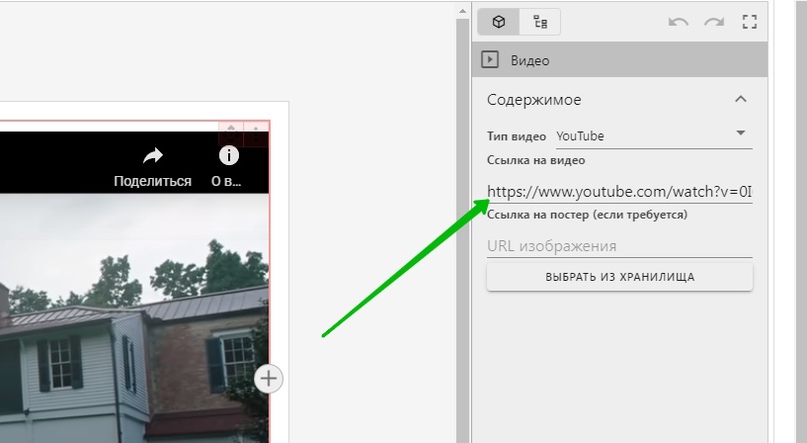Click the house video preview
Viewport: 807px width, 443px height.
130,320
